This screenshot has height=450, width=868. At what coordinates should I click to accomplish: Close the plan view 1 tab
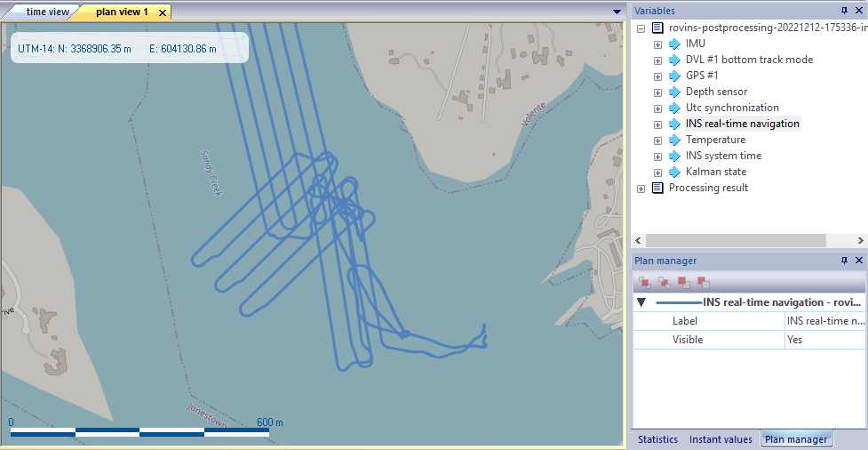coord(163,12)
